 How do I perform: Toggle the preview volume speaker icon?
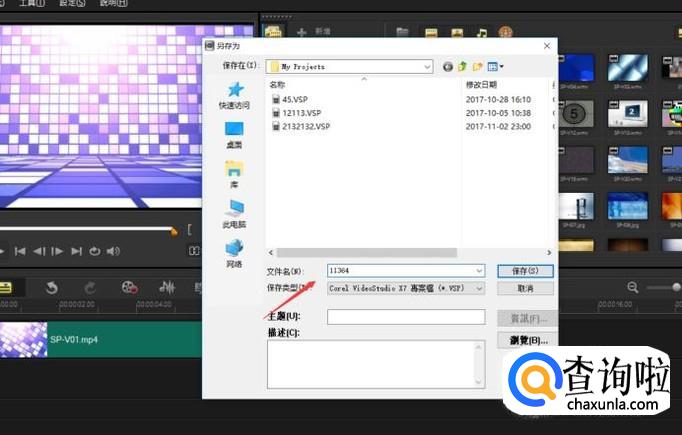(x=113, y=251)
